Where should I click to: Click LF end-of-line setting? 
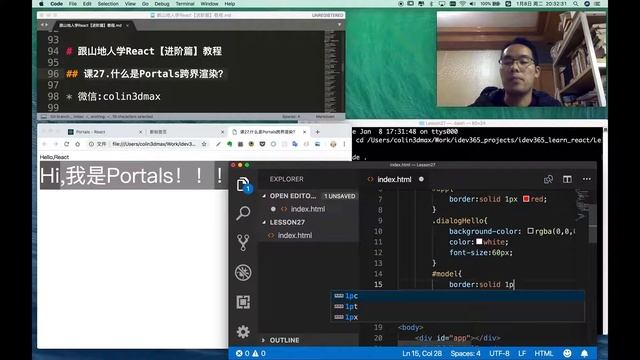pyautogui.click(x=522, y=353)
